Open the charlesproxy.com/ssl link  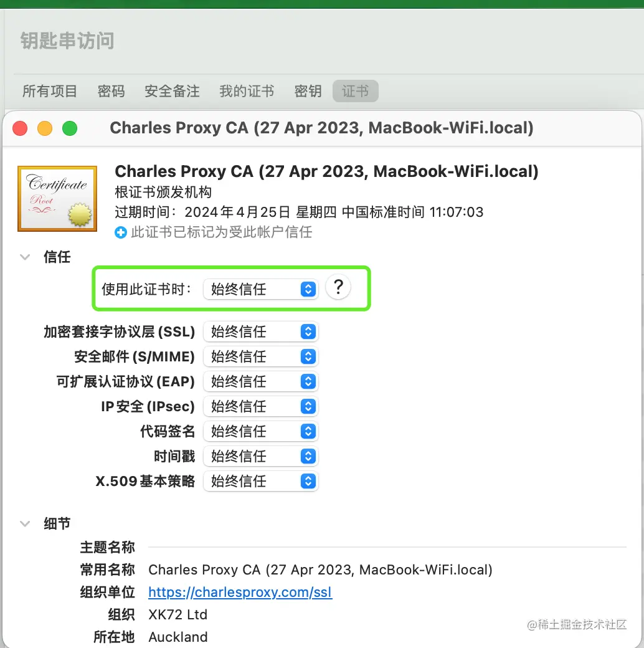coord(240,592)
